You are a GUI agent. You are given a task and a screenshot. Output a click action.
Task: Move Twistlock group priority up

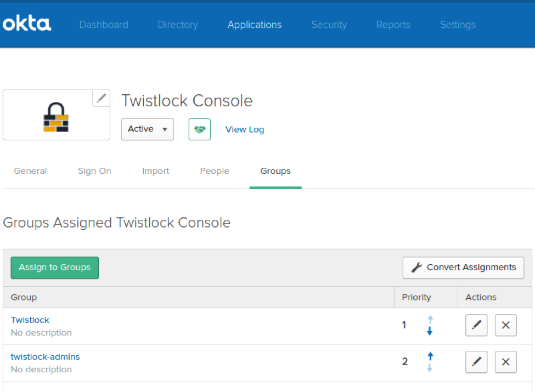point(430,320)
